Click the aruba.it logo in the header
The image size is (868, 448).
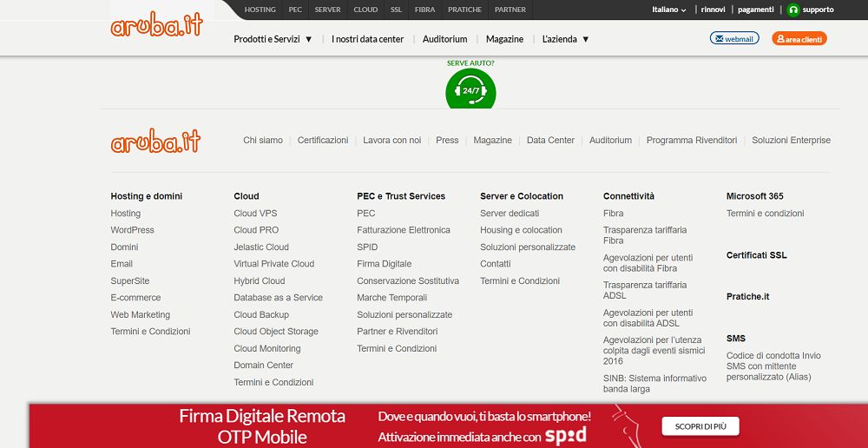tap(156, 25)
